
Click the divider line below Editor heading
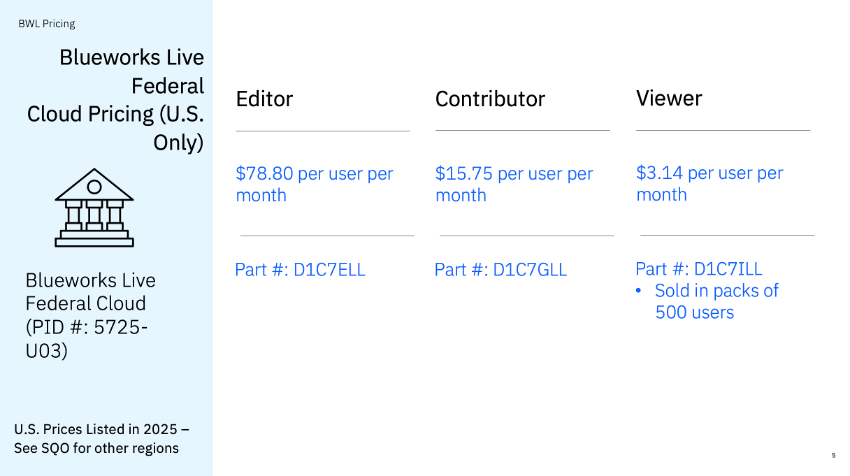coord(322,131)
